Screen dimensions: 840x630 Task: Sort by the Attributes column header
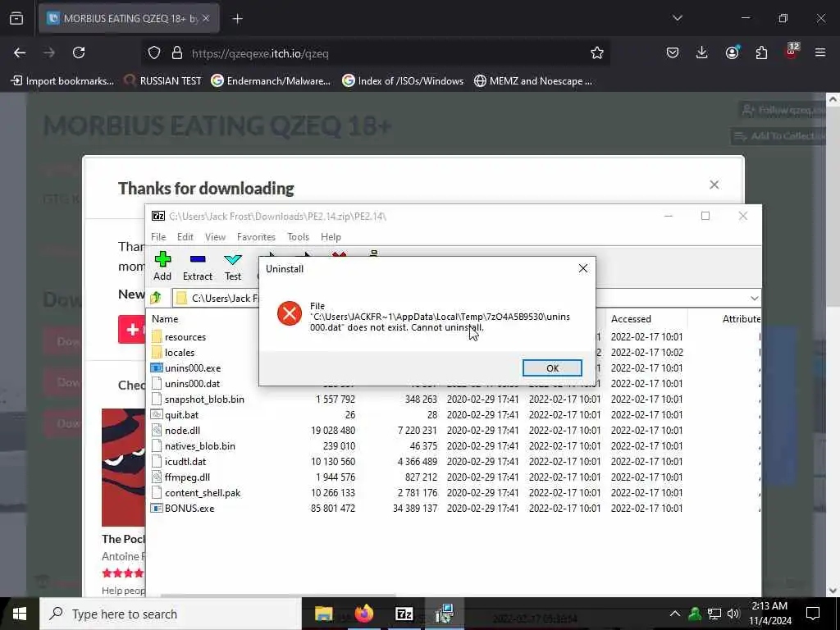(741, 319)
